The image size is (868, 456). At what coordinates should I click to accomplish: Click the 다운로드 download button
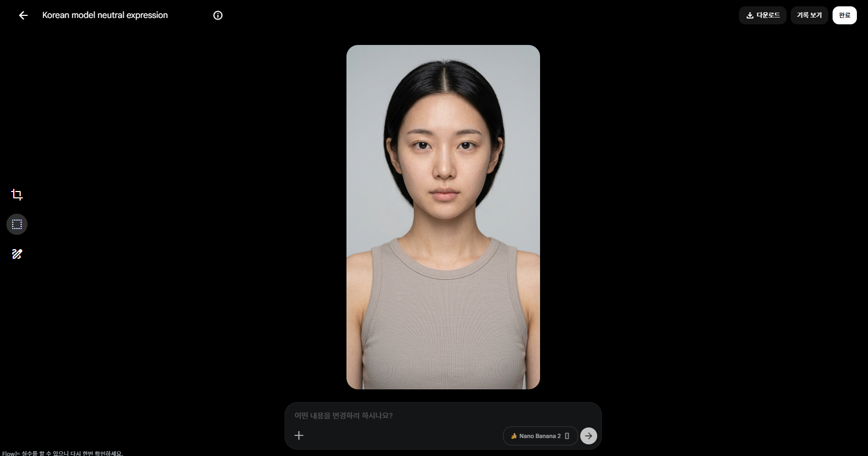point(763,15)
